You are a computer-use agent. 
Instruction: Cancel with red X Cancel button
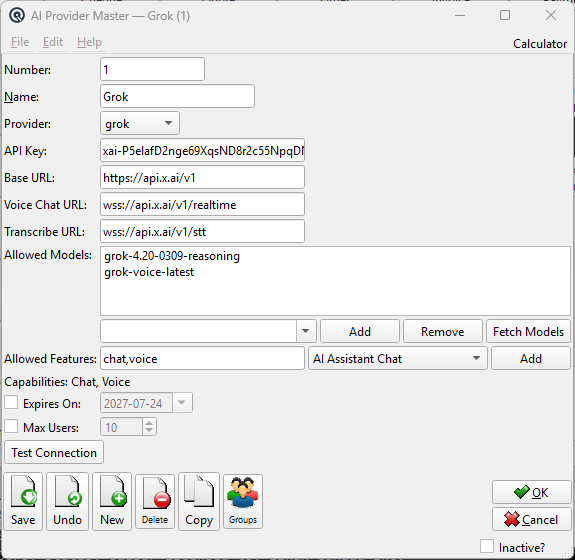[x=531, y=519]
